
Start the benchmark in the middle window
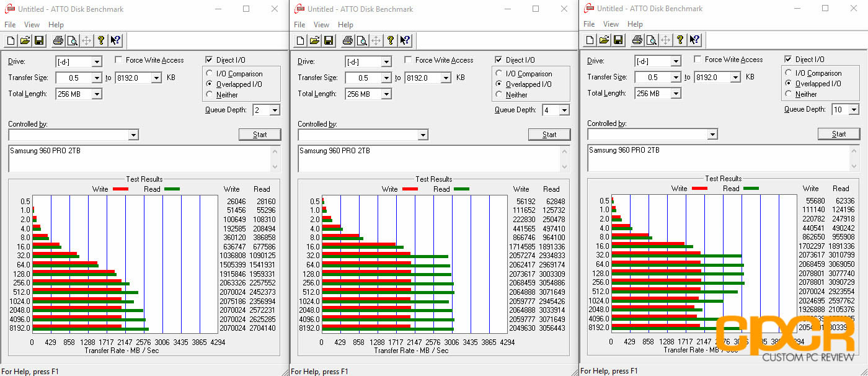coord(549,135)
